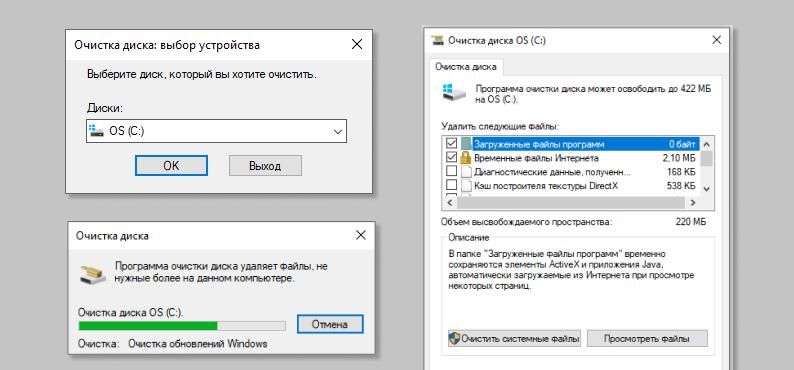This screenshot has width=794, height=370.
Task: Click the 220 МБ freed space value
Action: point(691,222)
